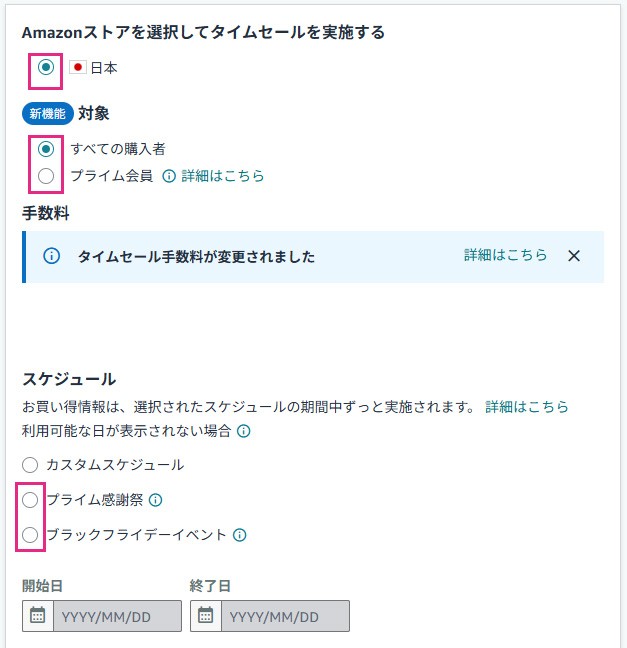Click info icon beside 利用可能な日が表示されない場合
Image resolution: width=627 pixels, height=648 pixels.
pyautogui.click(x=243, y=432)
